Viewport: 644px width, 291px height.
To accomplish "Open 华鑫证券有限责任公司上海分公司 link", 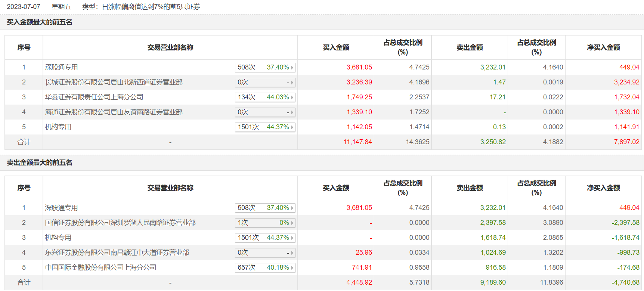I will (94, 97).
